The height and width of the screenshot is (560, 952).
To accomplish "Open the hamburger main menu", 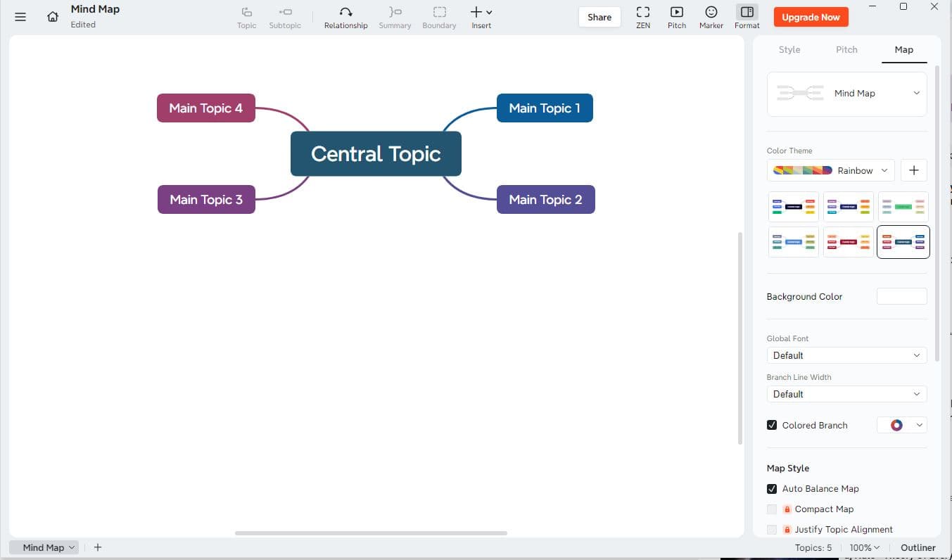I will (20, 17).
